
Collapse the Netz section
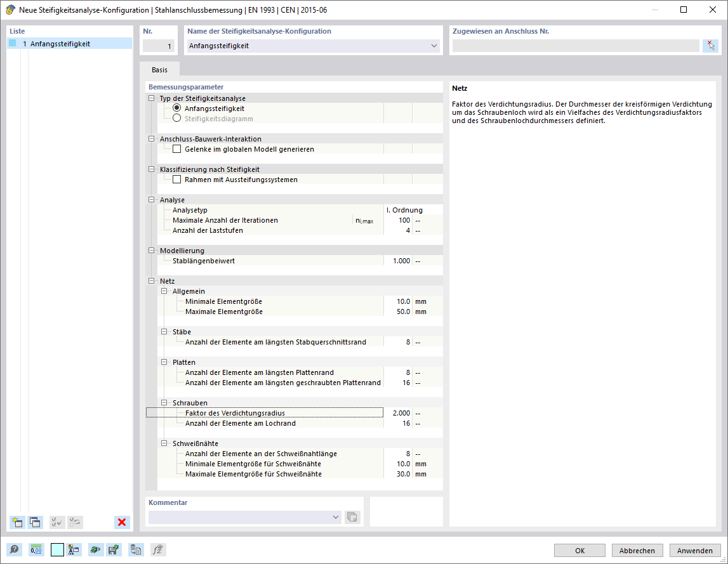151,281
